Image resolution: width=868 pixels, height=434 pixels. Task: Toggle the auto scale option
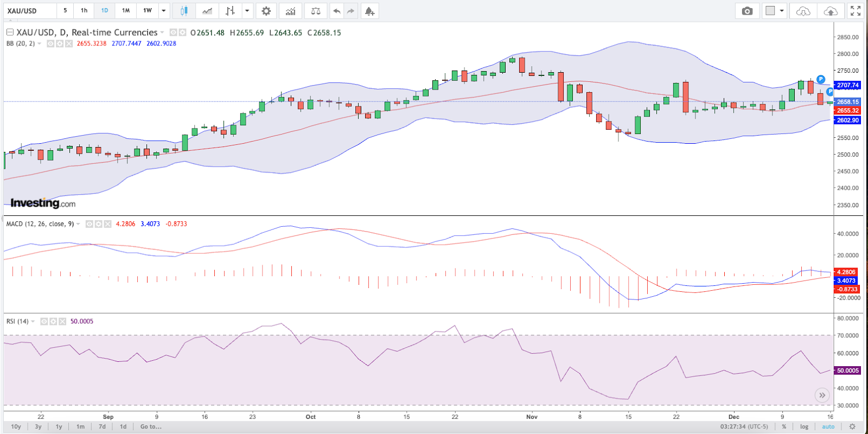tap(828, 426)
